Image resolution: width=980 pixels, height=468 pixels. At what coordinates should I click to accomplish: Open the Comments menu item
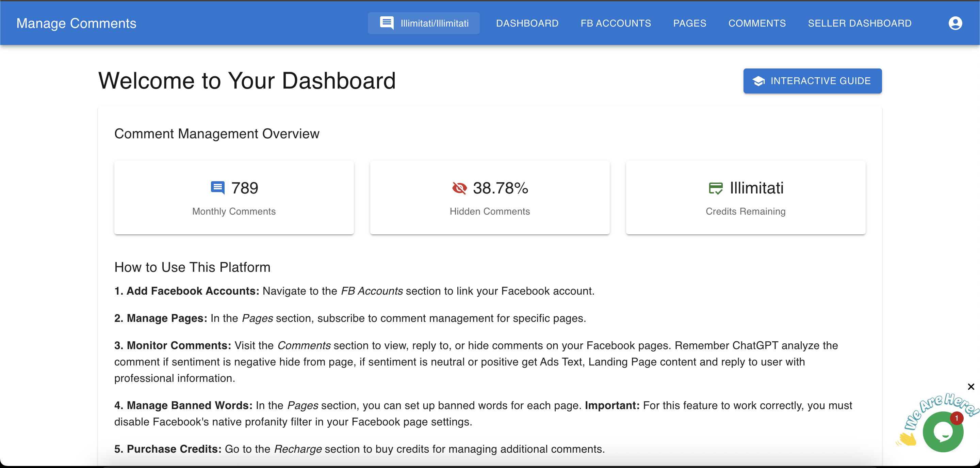[757, 23]
